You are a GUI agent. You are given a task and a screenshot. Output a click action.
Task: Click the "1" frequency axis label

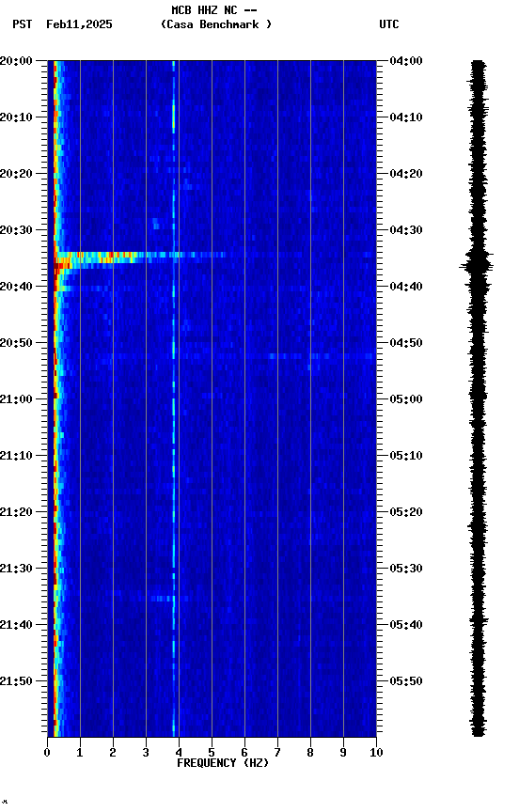(x=80, y=754)
